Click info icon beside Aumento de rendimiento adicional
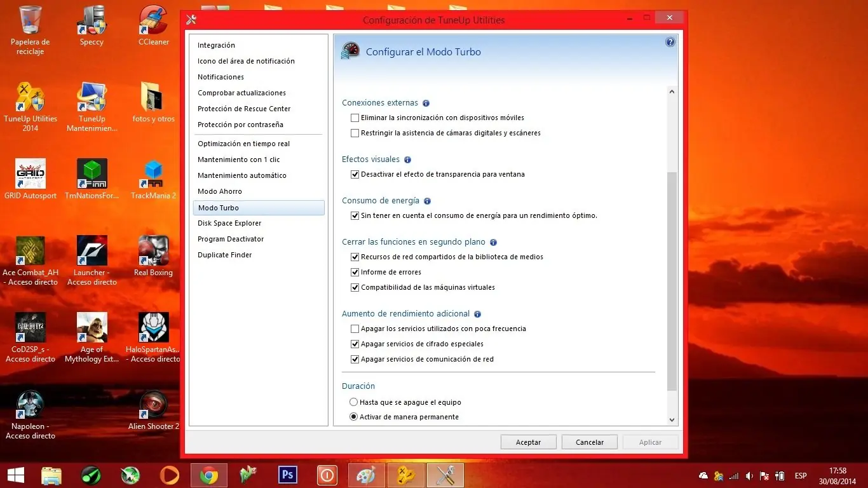Image resolution: width=868 pixels, height=488 pixels. (477, 314)
